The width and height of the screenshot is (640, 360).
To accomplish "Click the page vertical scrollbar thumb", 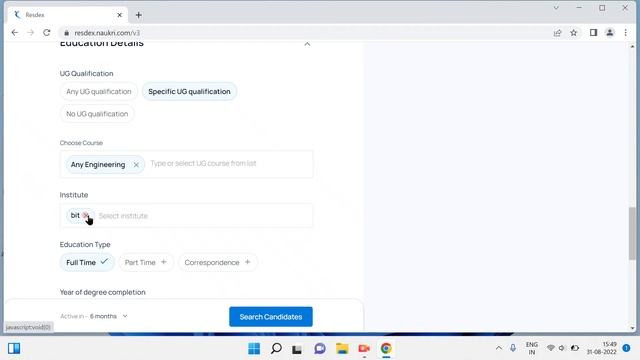I will [632, 233].
